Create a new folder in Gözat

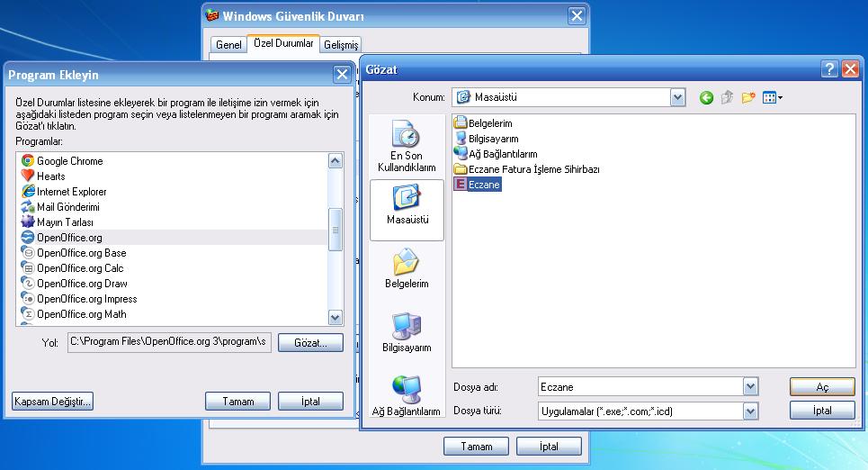748,98
